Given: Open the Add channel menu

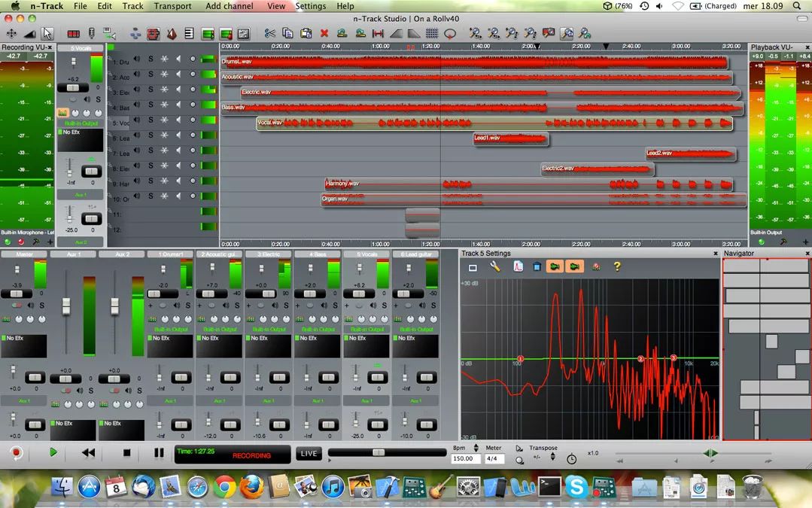Looking at the screenshot, I should click(x=229, y=6).
